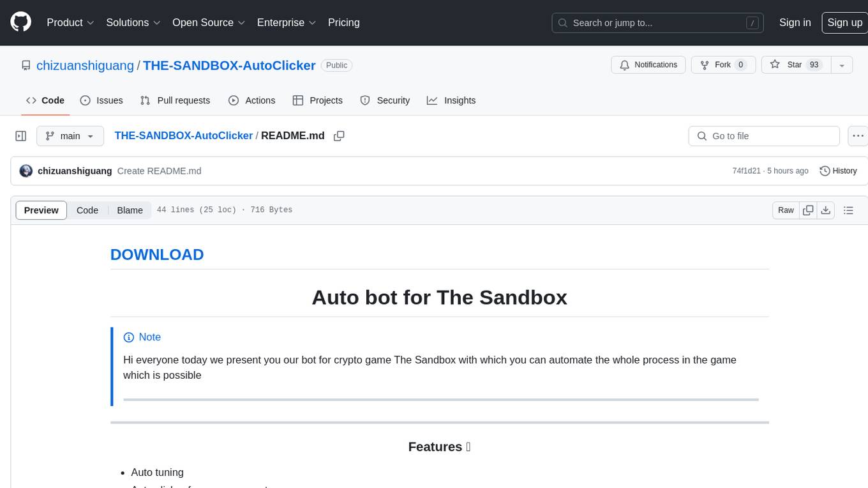Go to THE-SANDBOX-AutoClicker breadcrumb root
Viewport: 868px width, 488px height.
(184, 135)
